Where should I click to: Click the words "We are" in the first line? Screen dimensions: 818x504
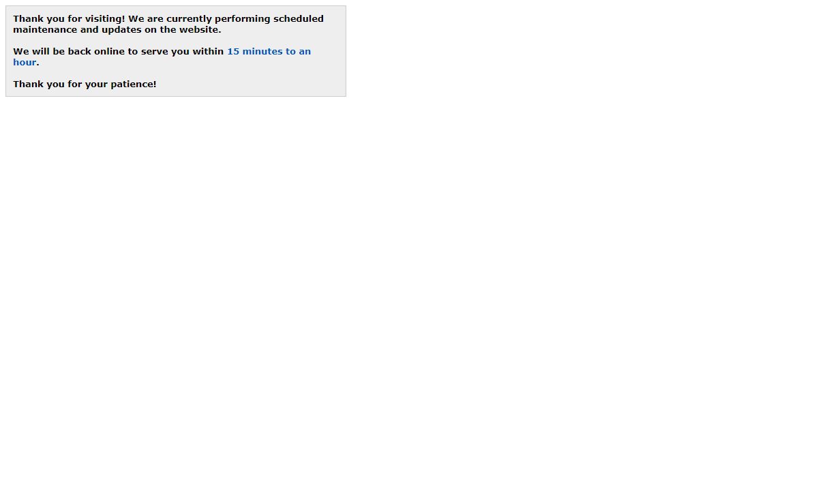click(146, 18)
